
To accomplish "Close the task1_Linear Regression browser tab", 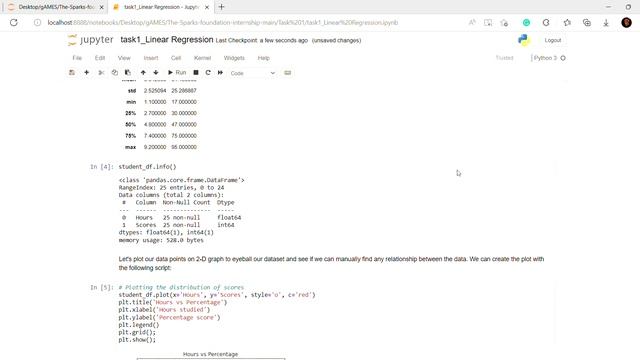I will pyautogui.click(x=207, y=7).
